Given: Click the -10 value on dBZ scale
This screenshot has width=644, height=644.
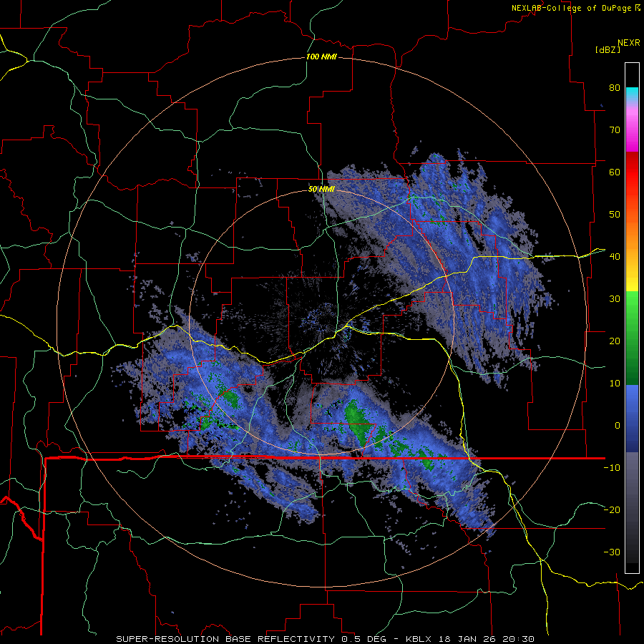Looking at the screenshot, I should tap(612, 468).
